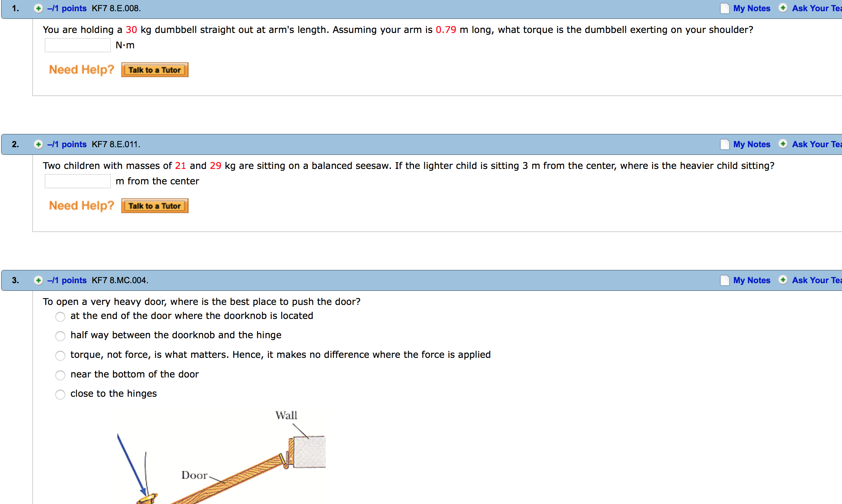This screenshot has width=842, height=504.
Task: Open My Notes link for question 2
Action: click(752, 144)
